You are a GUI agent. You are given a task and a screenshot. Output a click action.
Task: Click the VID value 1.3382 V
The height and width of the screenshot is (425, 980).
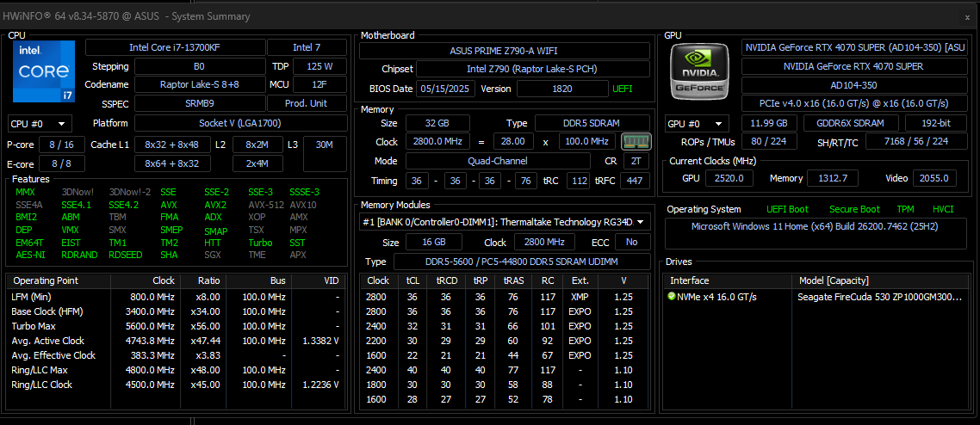click(x=320, y=341)
